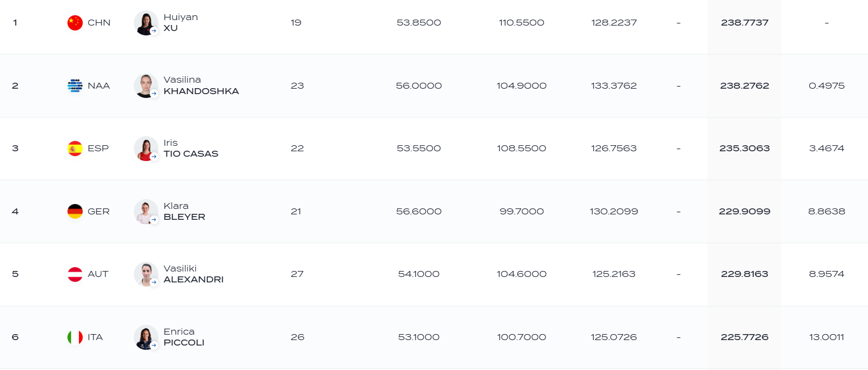Image resolution: width=868 pixels, height=370 pixels.
Task: Click the neutral athlete NAA flag icon
Action: point(75,85)
